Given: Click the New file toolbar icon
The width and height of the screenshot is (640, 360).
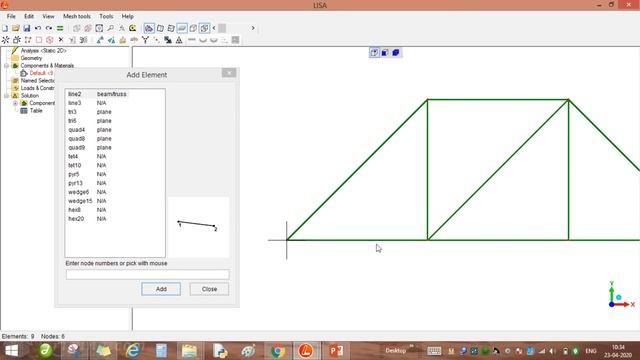Looking at the screenshot, I should pyautogui.click(x=5, y=28).
